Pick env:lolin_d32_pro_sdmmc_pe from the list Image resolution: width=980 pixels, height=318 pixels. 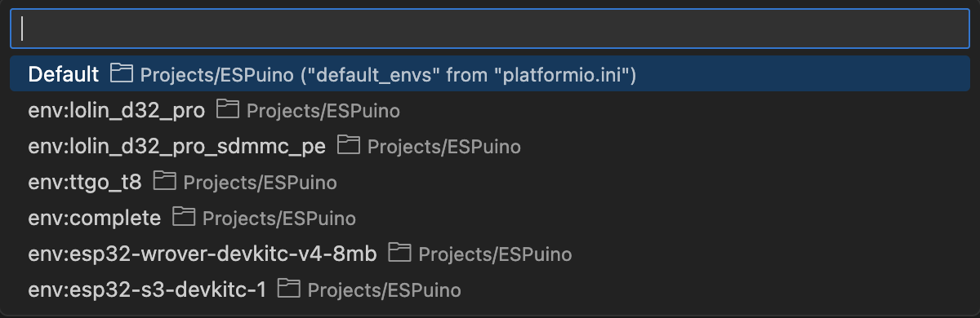(x=490, y=146)
